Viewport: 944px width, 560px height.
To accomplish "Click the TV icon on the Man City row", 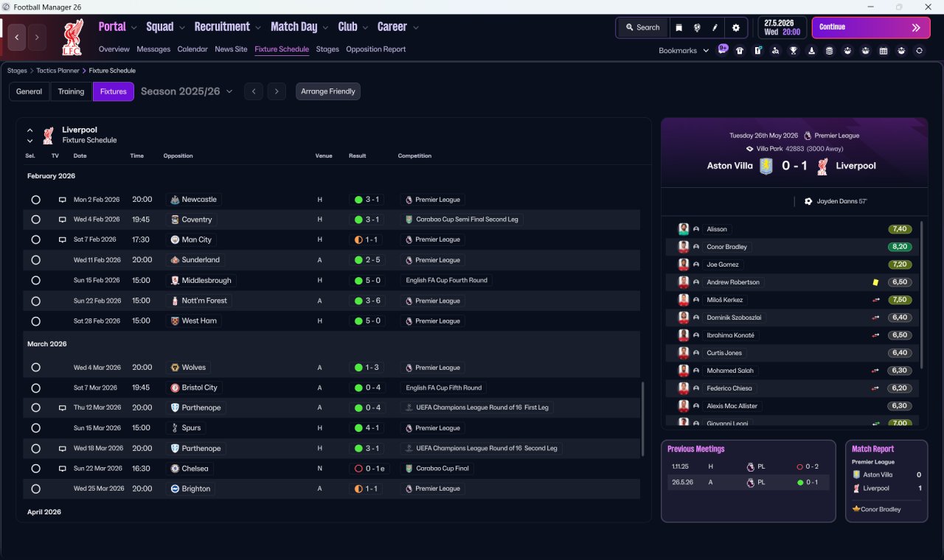I will click(63, 239).
